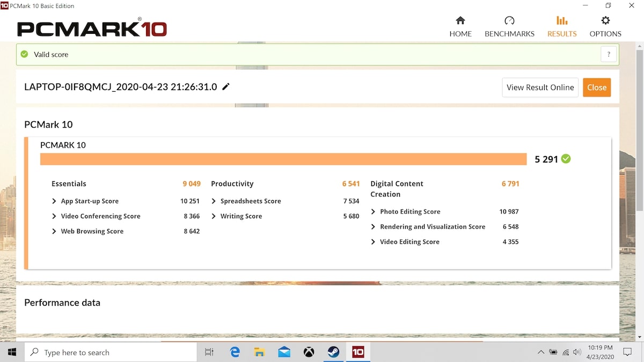Open Xbox app from the taskbar

(x=309, y=352)
